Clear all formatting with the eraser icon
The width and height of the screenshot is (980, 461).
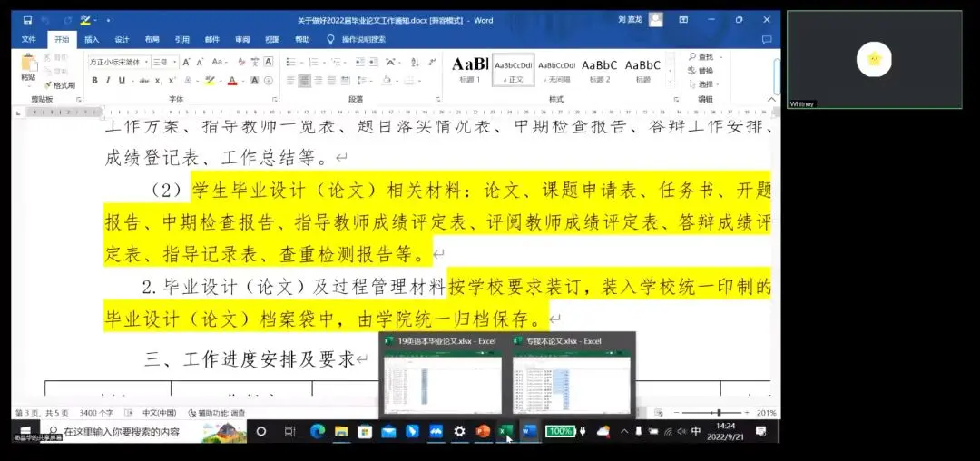(240, 62)
